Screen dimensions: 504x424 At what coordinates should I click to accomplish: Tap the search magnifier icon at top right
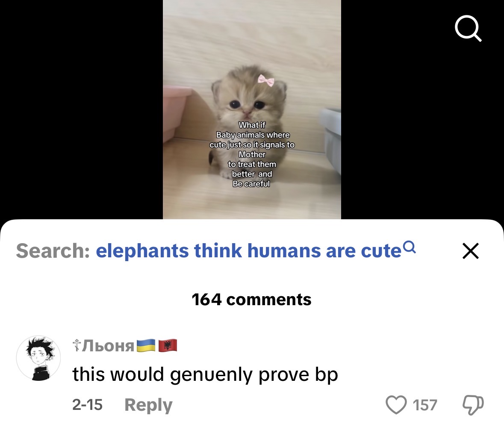pos(468,28)
